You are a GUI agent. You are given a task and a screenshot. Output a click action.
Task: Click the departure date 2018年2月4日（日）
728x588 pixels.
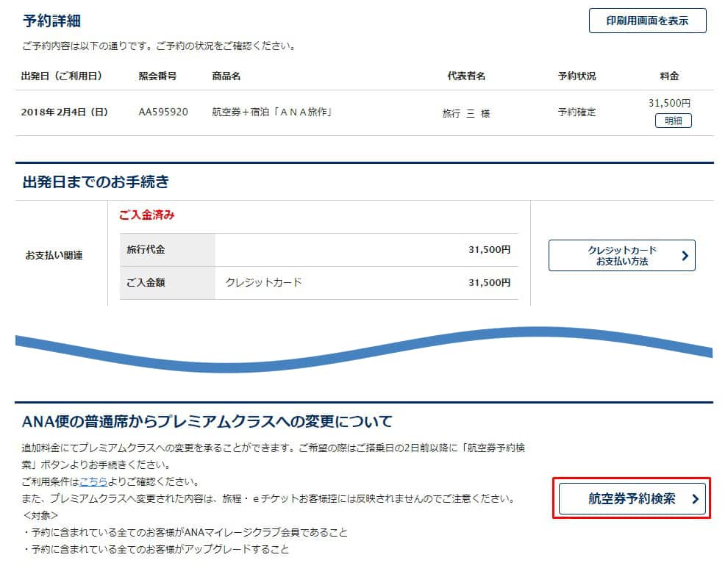[65, 112]
